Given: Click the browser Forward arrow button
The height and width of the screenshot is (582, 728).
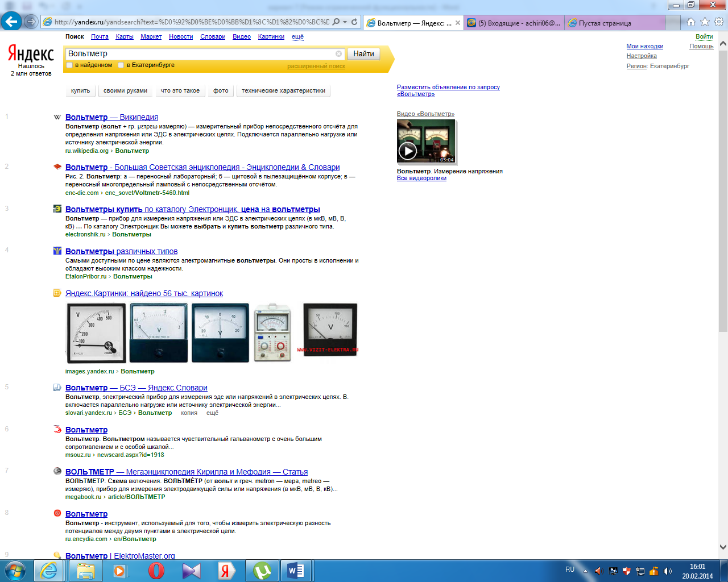Looking at the screenshot, I should (x=31, y=22).
